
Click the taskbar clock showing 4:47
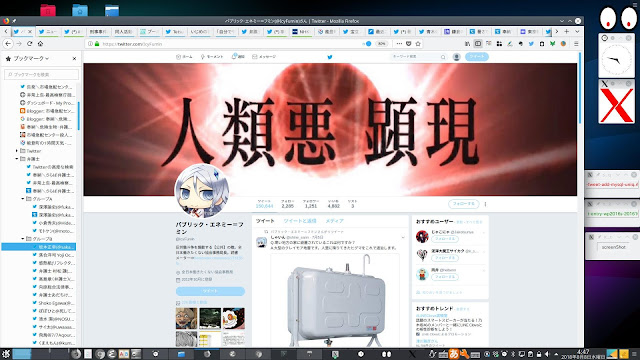click(582, 354)
